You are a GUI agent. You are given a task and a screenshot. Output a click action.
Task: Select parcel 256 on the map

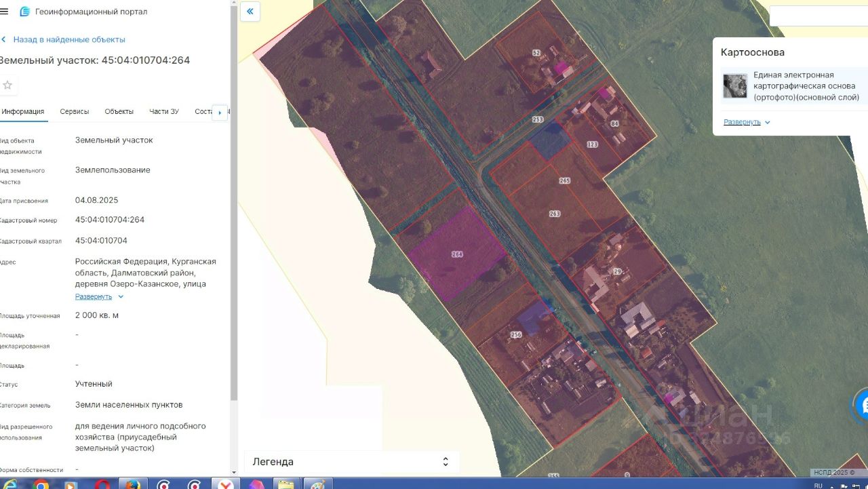[x=516, y=334]
